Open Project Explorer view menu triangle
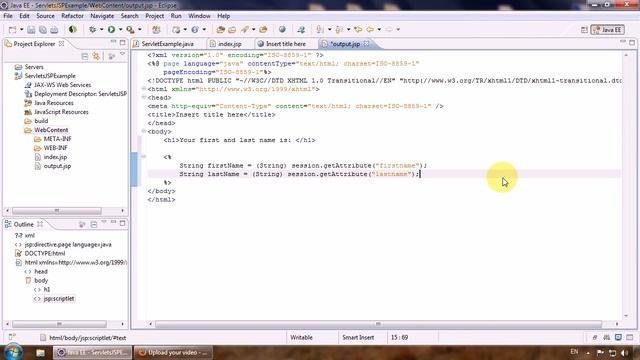 point(122,54)
